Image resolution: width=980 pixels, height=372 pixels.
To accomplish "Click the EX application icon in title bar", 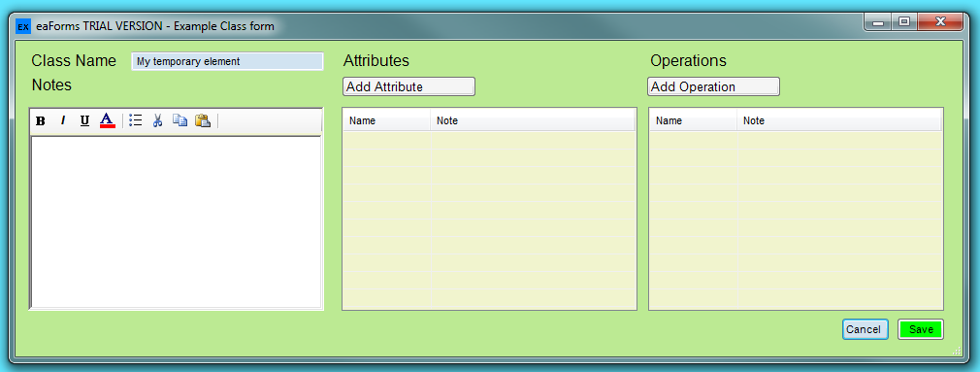I will 23,26.
